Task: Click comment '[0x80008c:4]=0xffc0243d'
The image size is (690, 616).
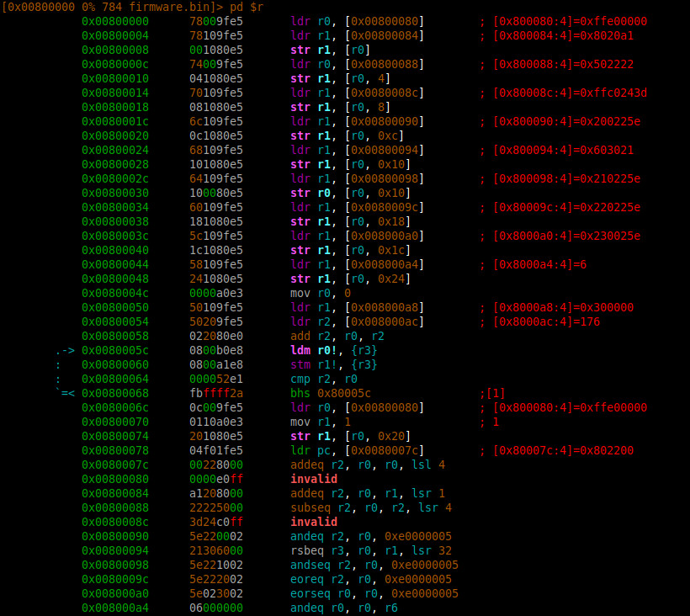Action: point(570,93)
